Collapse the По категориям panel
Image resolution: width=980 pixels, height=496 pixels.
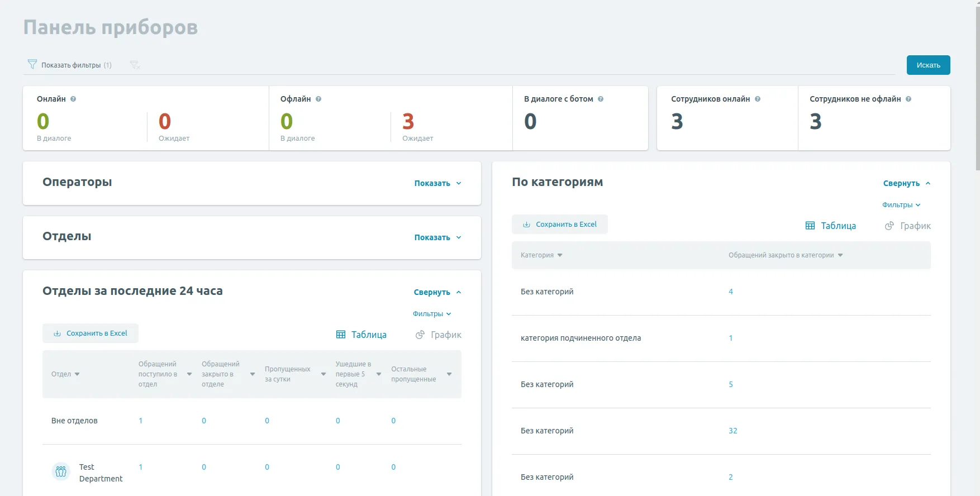(906, 183)
